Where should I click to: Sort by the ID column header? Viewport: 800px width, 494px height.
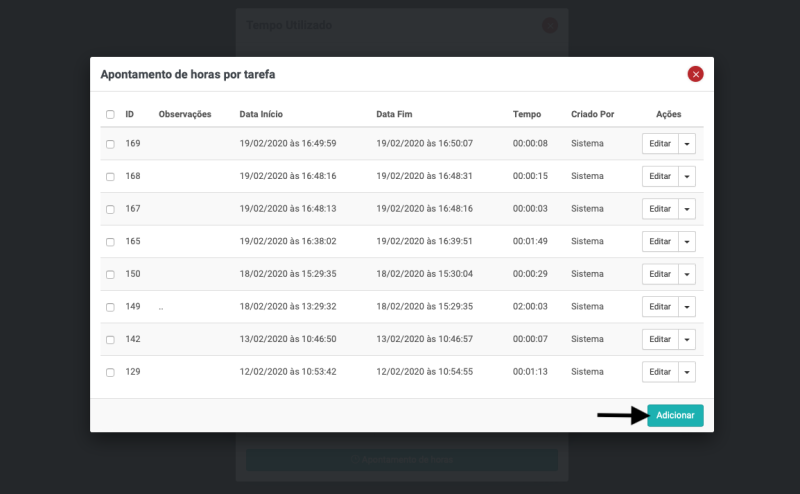130,115
